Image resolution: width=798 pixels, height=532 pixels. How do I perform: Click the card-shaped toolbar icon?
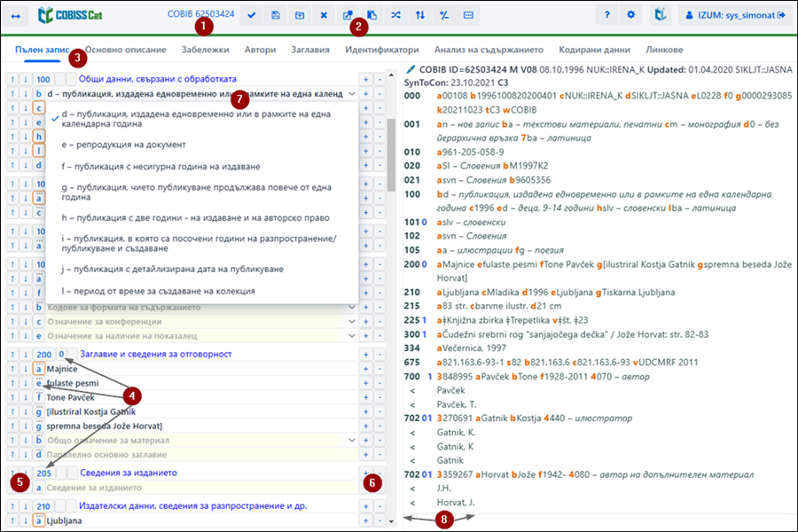click(468, 15)
